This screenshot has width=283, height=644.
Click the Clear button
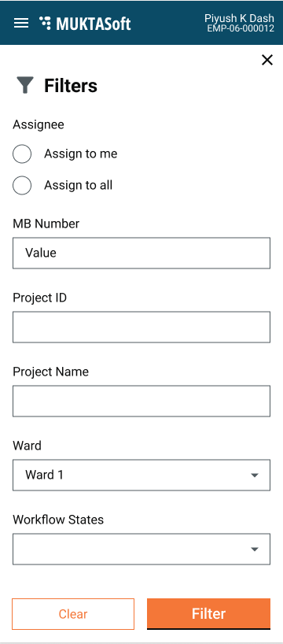pos(73,614)
